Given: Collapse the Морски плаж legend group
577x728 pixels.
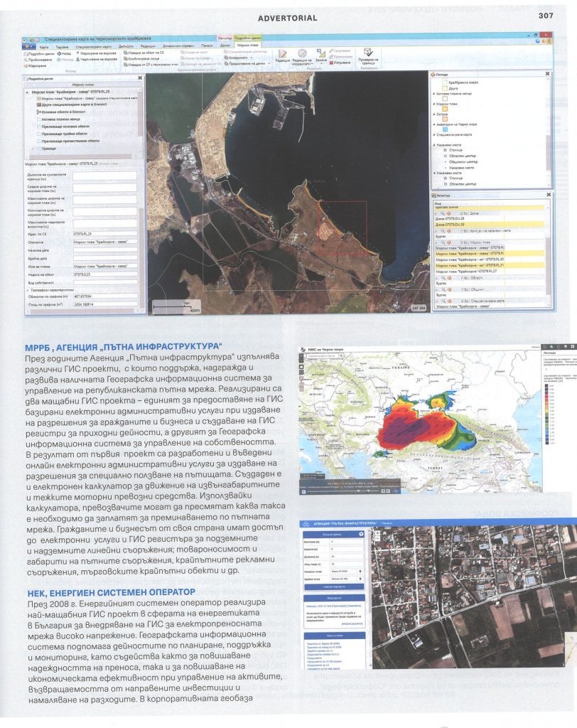Looking at the screenshot, I should (434, 104).
